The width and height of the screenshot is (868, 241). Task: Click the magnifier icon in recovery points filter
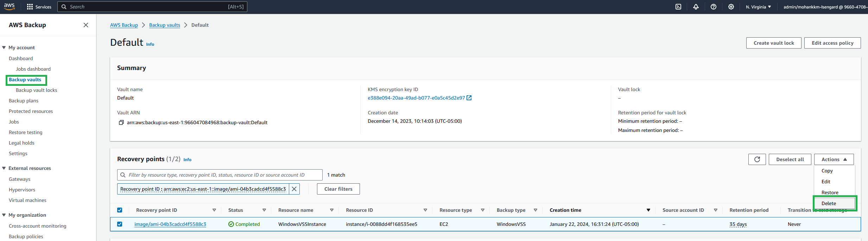coord(123,175)
